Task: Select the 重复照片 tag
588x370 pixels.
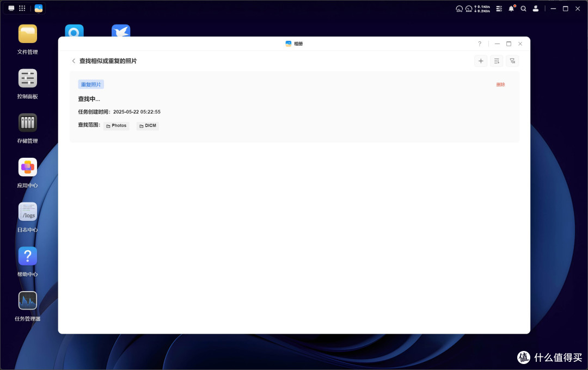Action: point(91,84)
